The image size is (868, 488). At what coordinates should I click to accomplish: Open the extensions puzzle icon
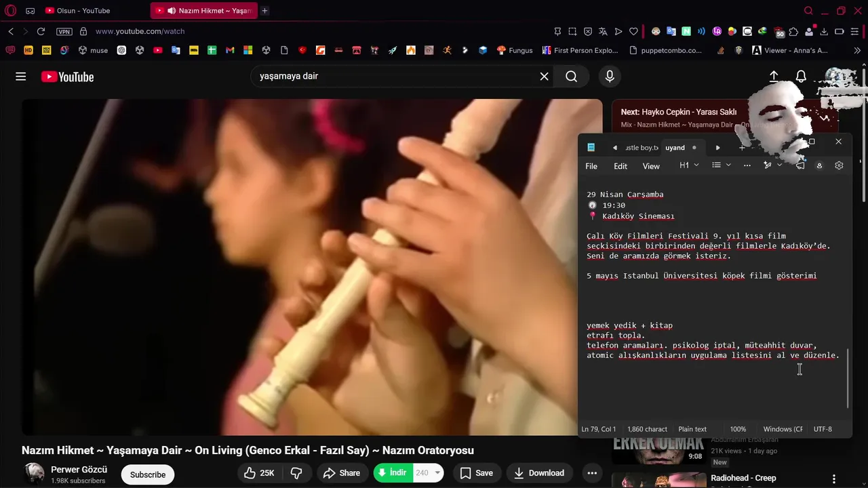pos(793,31)
